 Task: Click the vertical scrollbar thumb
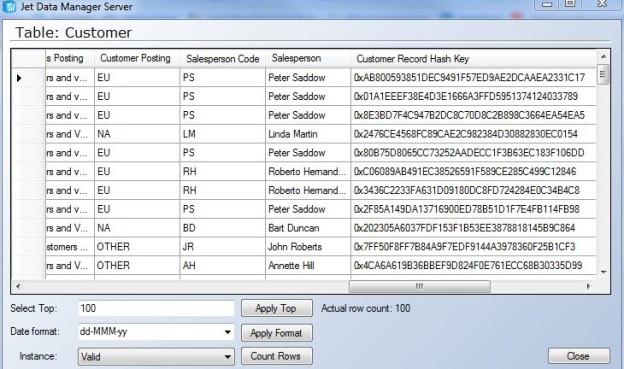click(x=603, y=74)
